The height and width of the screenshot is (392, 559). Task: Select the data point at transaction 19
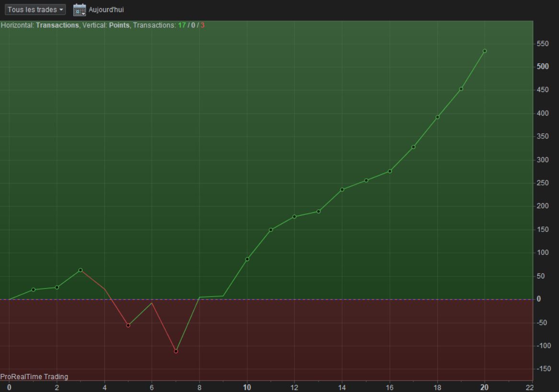click(461, 89)
